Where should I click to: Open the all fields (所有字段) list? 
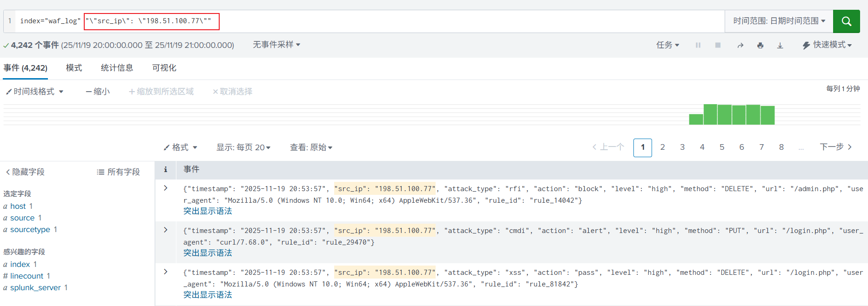[118, 172]
